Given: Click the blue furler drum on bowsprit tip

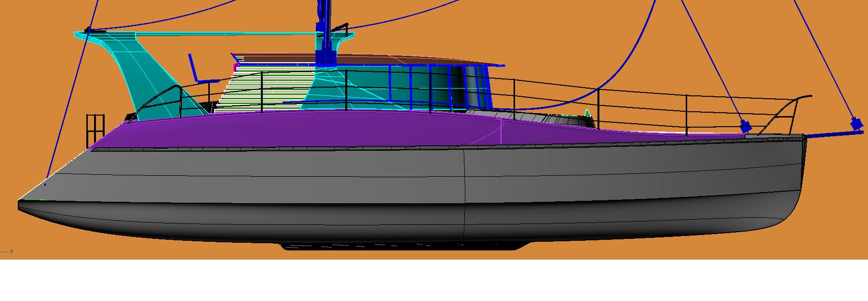Looking at the screenshot, I should [x=856, y=124].
